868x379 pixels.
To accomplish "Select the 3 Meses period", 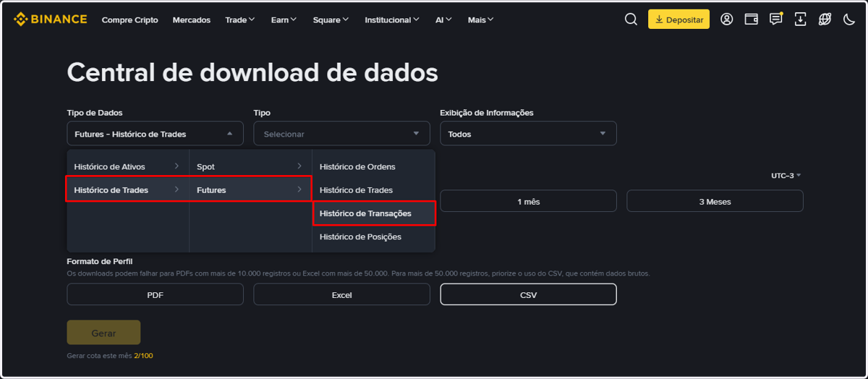I will 715,201.
